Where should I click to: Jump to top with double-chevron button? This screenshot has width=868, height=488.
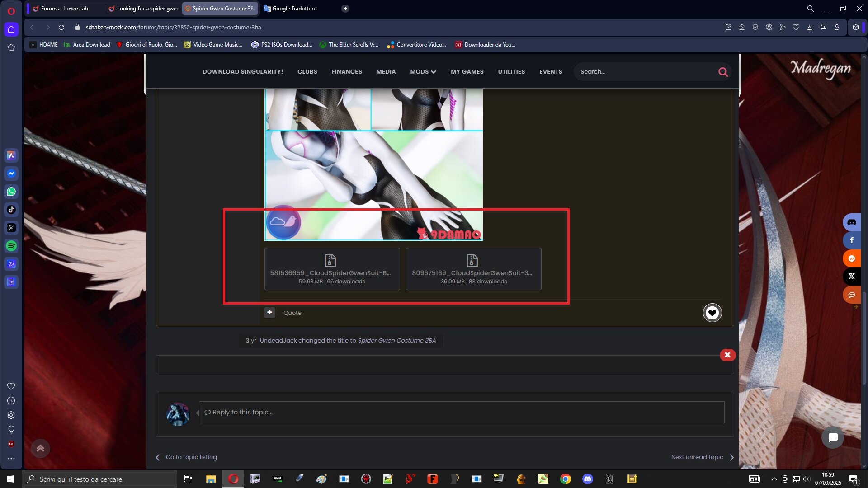click(x=40, y=448)
